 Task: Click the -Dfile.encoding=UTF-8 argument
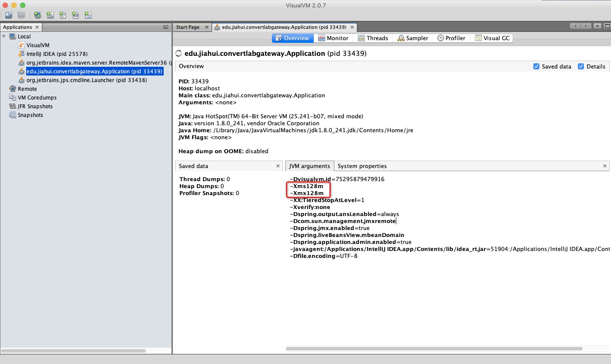323,256
